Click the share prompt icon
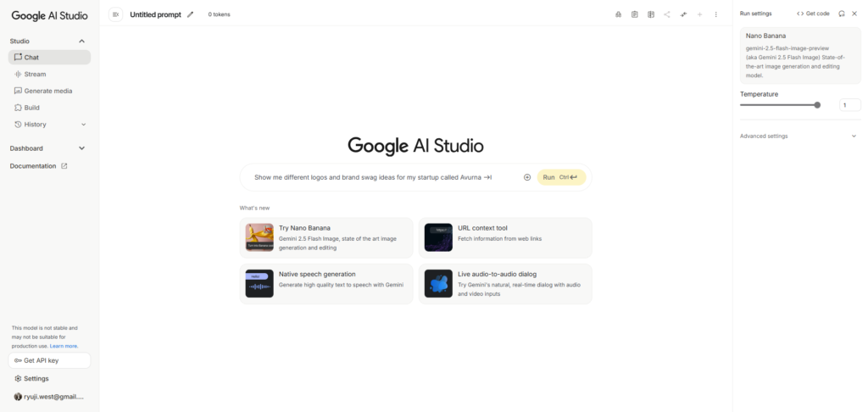The height and width of the screenshot is (412, 868). [x=667, y=14]
